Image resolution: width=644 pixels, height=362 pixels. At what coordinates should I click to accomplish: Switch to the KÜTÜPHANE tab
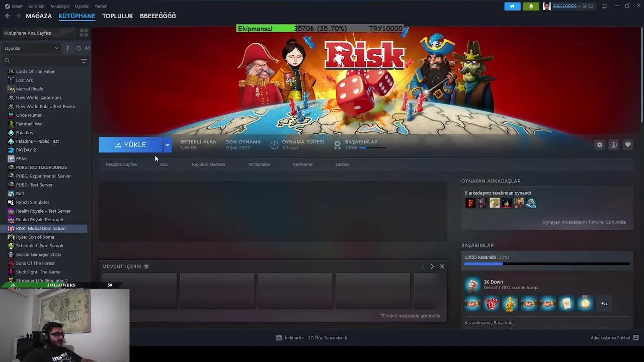[x=77, y=16]
